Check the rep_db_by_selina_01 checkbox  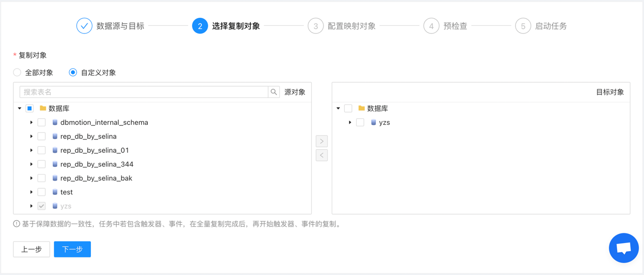[42, 150]
